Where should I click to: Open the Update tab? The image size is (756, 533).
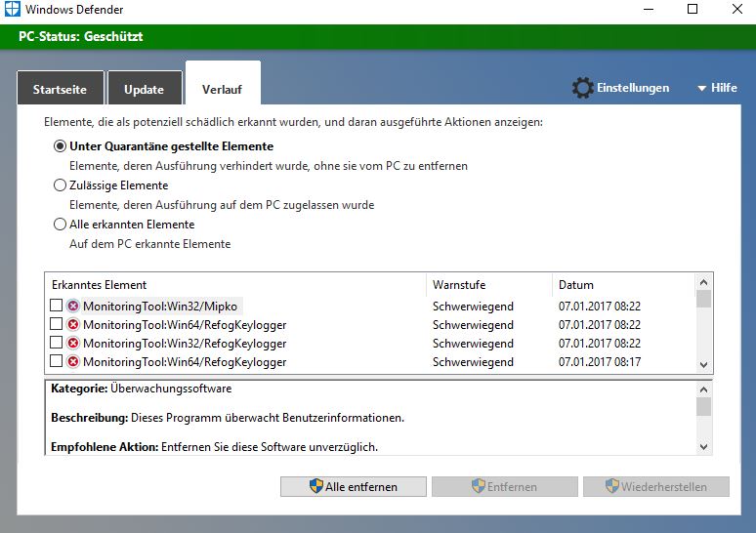145,88
